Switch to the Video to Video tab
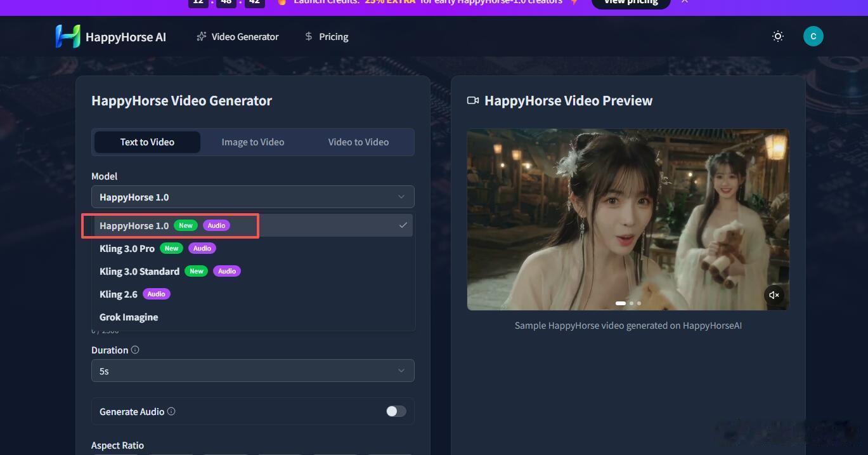The width and height of the screenshot is (868, 455). click(x=358, y=142)
